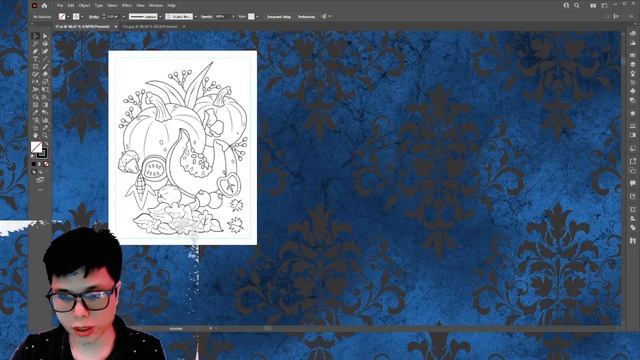Select the Type tool
The width and height of the screenshot is (640, 360).
36,59
